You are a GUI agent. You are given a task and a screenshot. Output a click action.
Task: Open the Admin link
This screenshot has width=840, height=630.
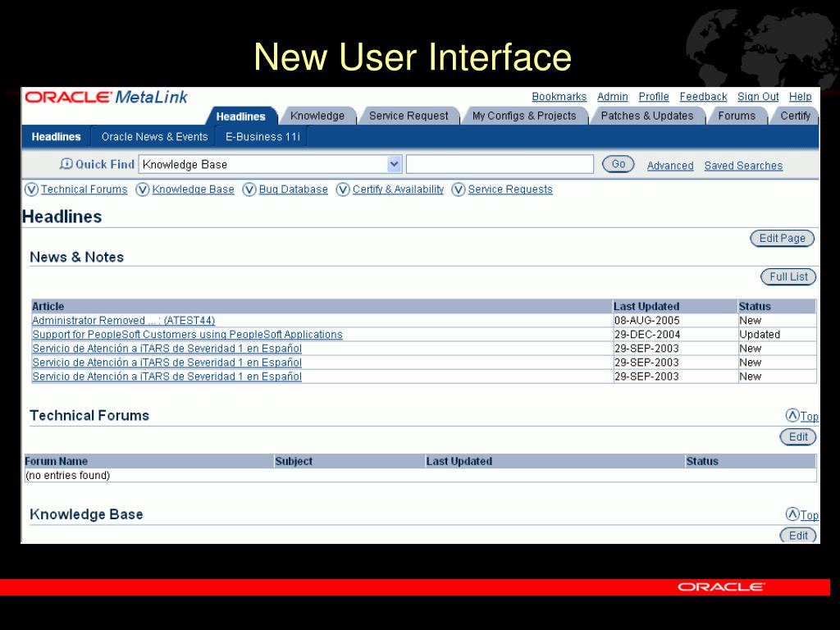click(x=612, y=97)
